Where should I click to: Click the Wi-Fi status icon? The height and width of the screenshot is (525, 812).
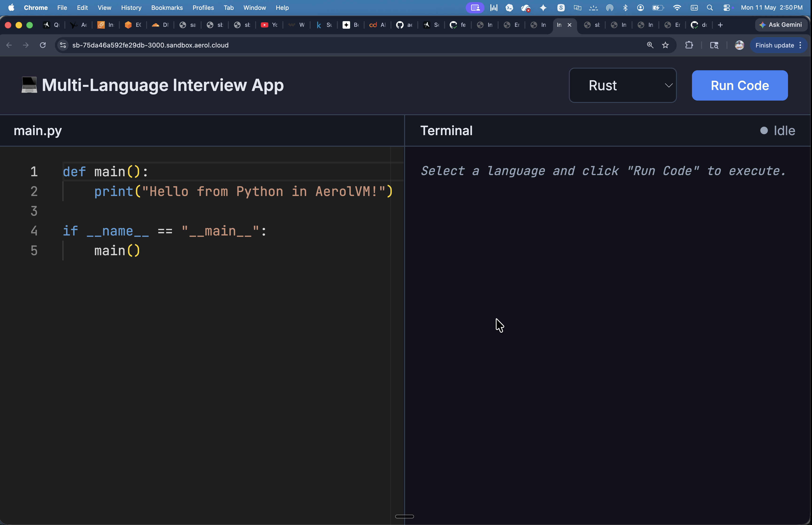point(677,8)
